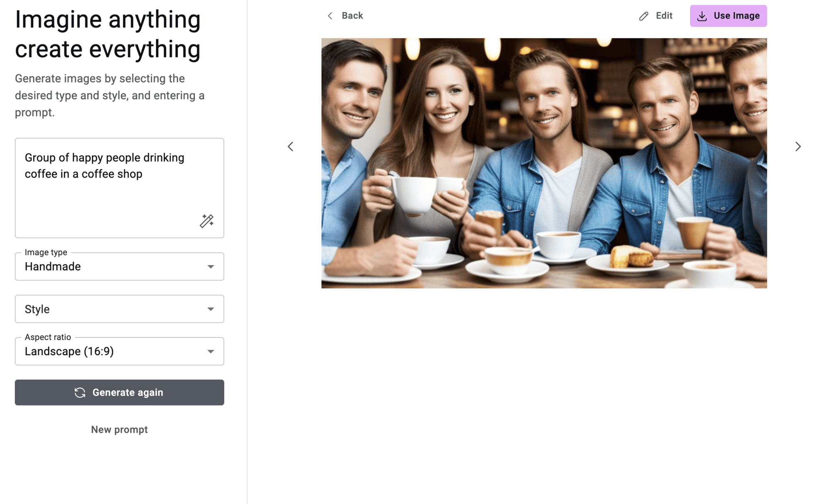Expand the Style dropdown

coord(119,309)
